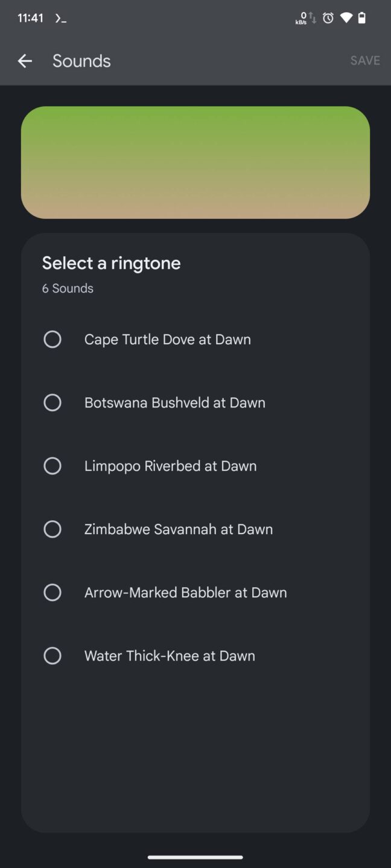391x868 pixels.
Task: Select the Water Thick-Knee at Dawn ringtone
Action: pyautogui.click(x=52, y=655)
